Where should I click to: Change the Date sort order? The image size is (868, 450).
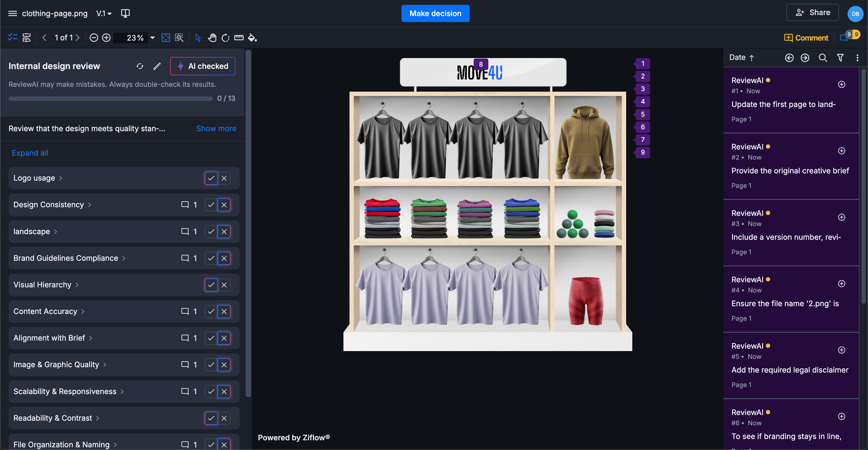pyautogui.click(x=742, y=58)
